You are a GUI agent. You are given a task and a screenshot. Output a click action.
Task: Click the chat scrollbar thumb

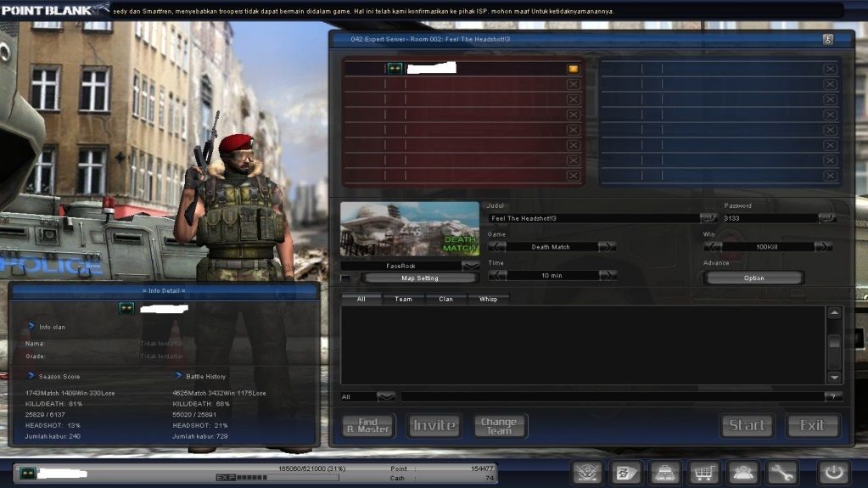834,342
